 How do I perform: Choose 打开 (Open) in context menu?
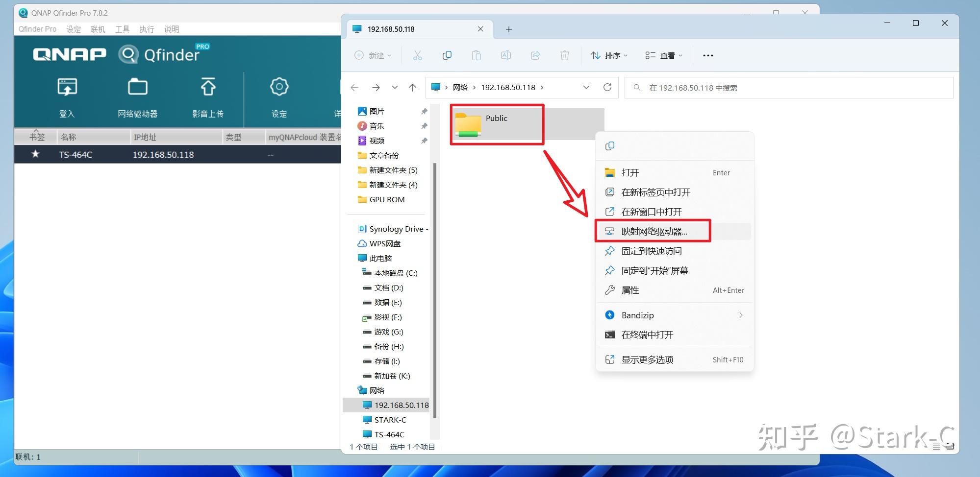coord(675,172)
